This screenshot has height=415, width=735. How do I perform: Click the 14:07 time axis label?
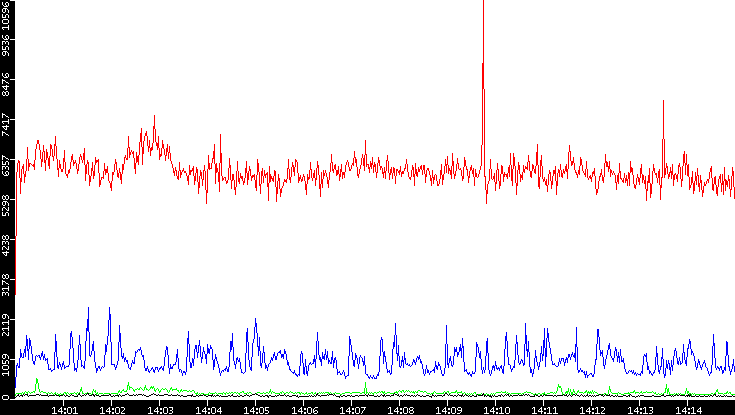[352, 410]
